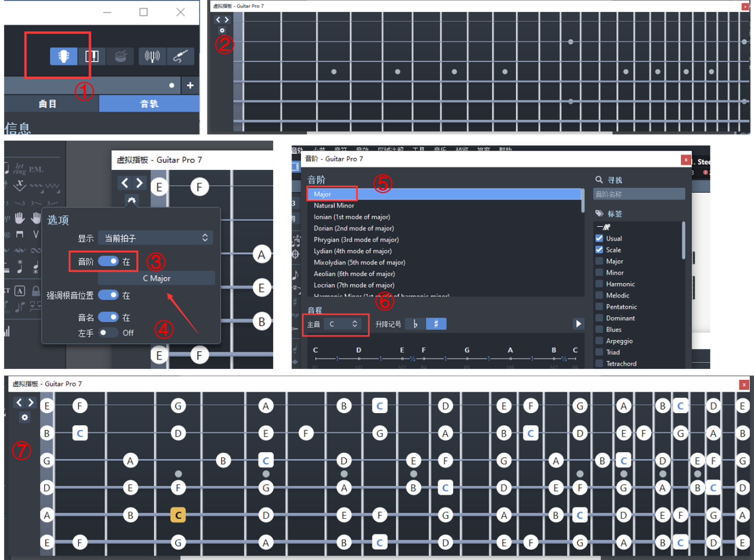The height and width of the screenshot is (560, 754).
Task: Open the 主音 root note dropdown
Action: [x=344, y=324]
